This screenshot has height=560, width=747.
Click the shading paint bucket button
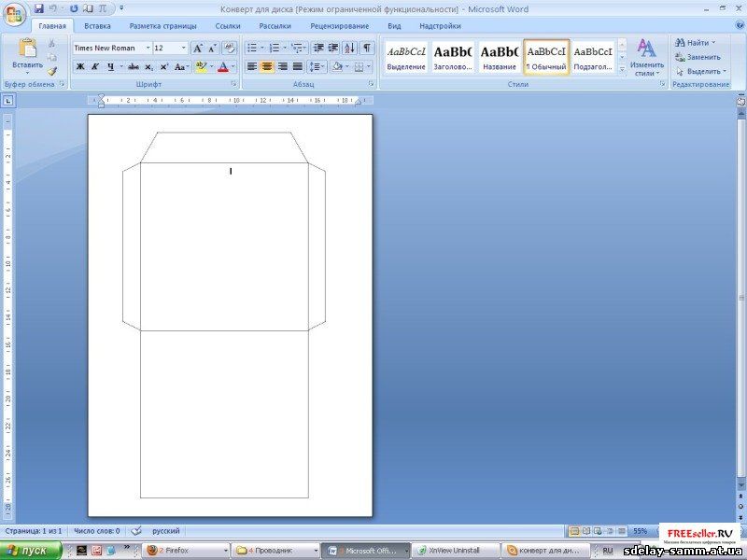pos(337,66)
